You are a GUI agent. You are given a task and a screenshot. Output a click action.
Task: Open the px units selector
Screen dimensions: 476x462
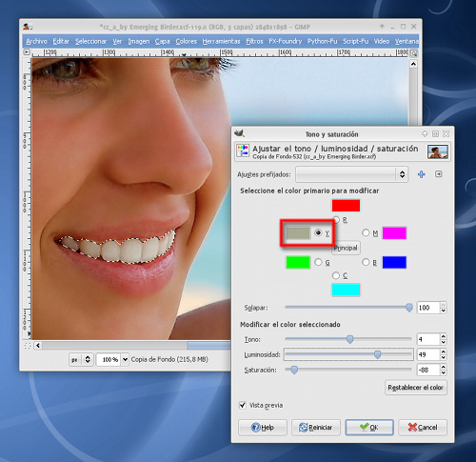81,359
